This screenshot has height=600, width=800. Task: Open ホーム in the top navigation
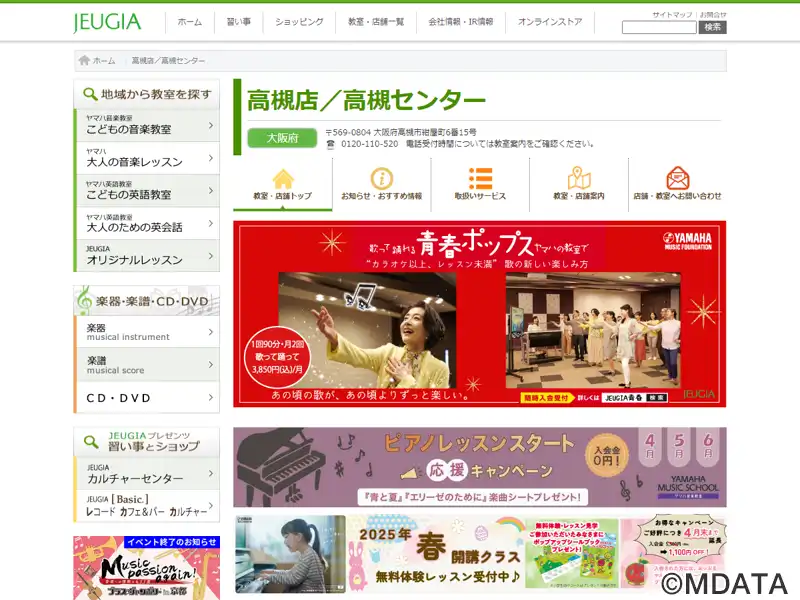[190, 22]
